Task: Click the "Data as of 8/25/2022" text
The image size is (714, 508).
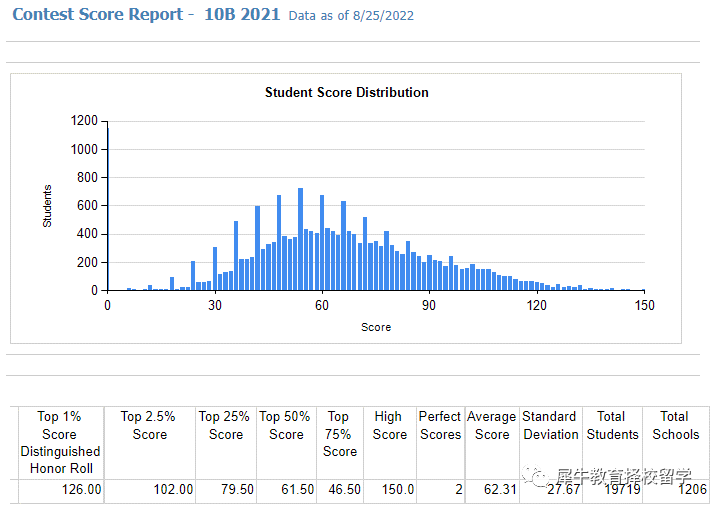Action: point(350,16)
